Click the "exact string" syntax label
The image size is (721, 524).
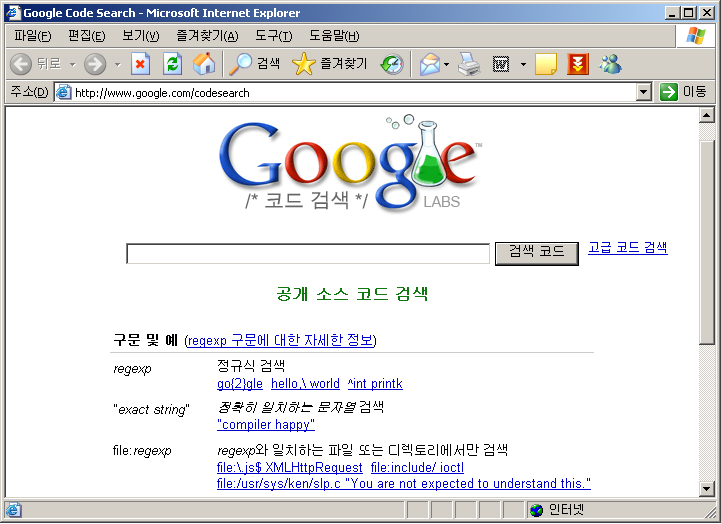(x=151, y=410)
